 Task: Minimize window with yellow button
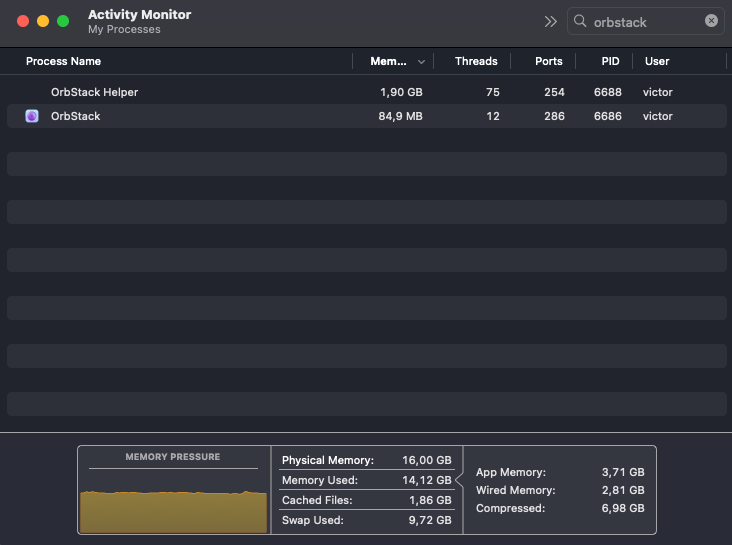click(x=43, y=21)
